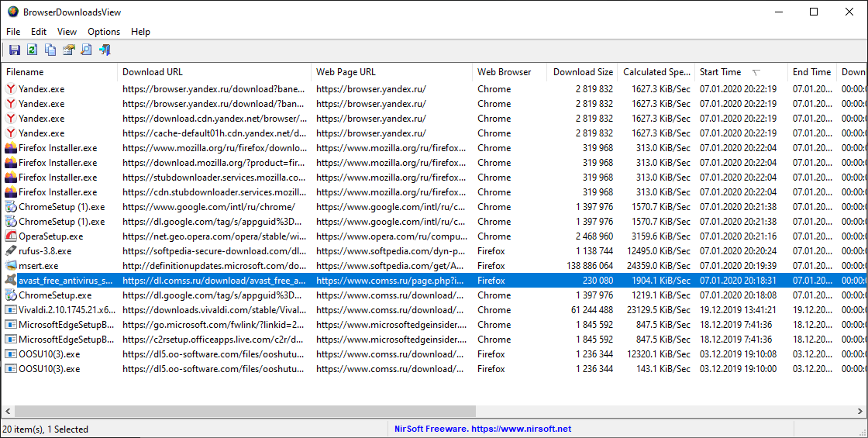
Task: Click the Vivaldi.2.10.1745.21 file icon
Action: (x=11, y=310)
